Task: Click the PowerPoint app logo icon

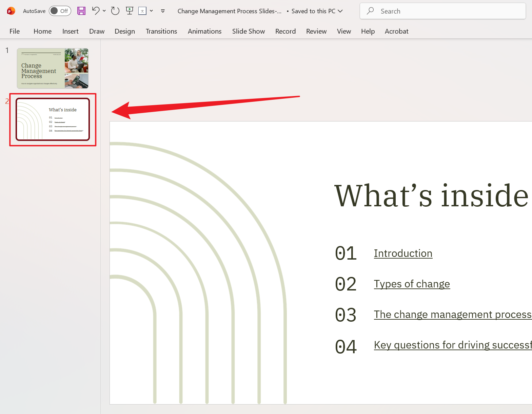Action: (11, 11)
